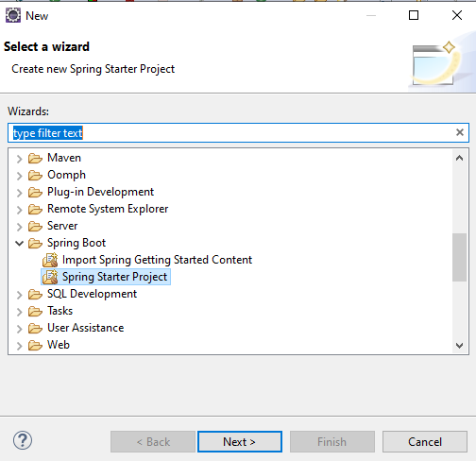Click the disabled < Back button

click(x=153, y=441)
